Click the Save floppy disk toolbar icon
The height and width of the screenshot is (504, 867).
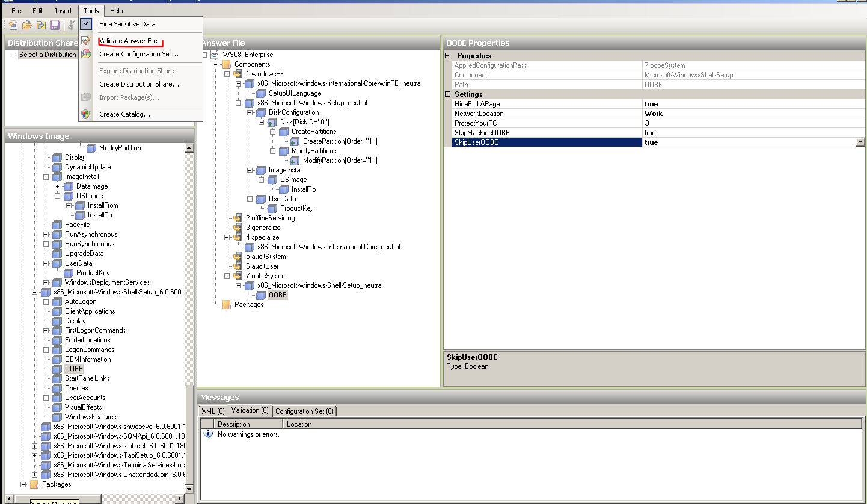tap(55, 25)
